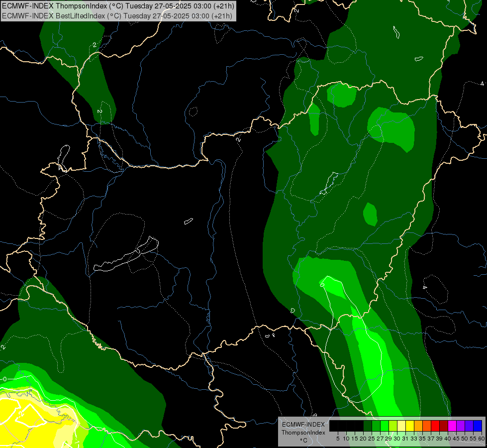Click the legend tick value 15

(x=355, y=439)
